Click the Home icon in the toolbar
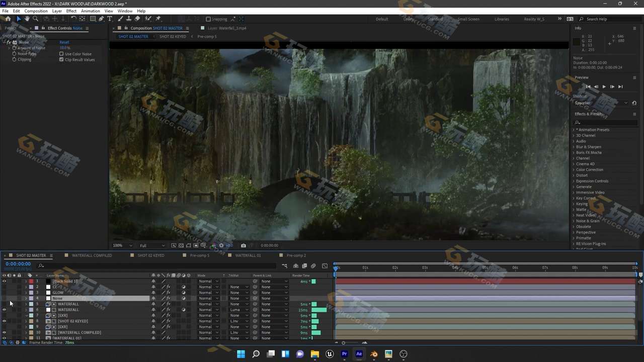 tap(8, 19)
